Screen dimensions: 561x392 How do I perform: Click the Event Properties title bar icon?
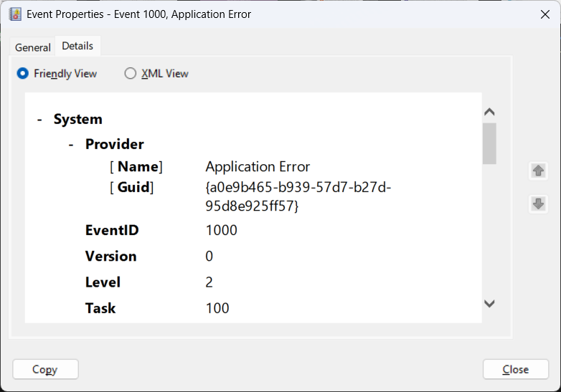15,14
